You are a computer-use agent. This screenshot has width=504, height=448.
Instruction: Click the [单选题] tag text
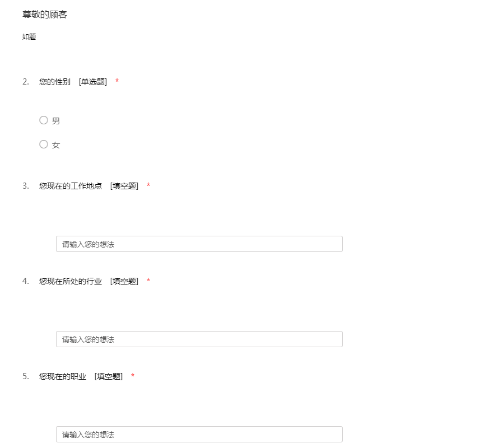93,82
